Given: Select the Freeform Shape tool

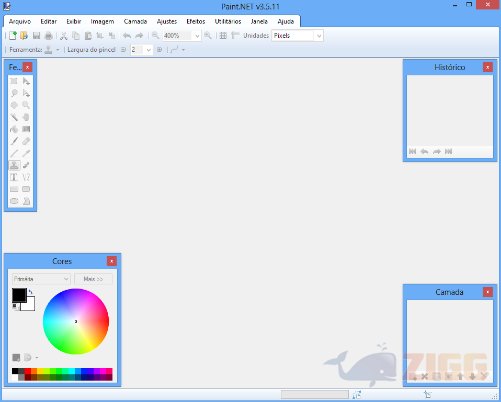Looking at the screenshot, I should (26, 201).
